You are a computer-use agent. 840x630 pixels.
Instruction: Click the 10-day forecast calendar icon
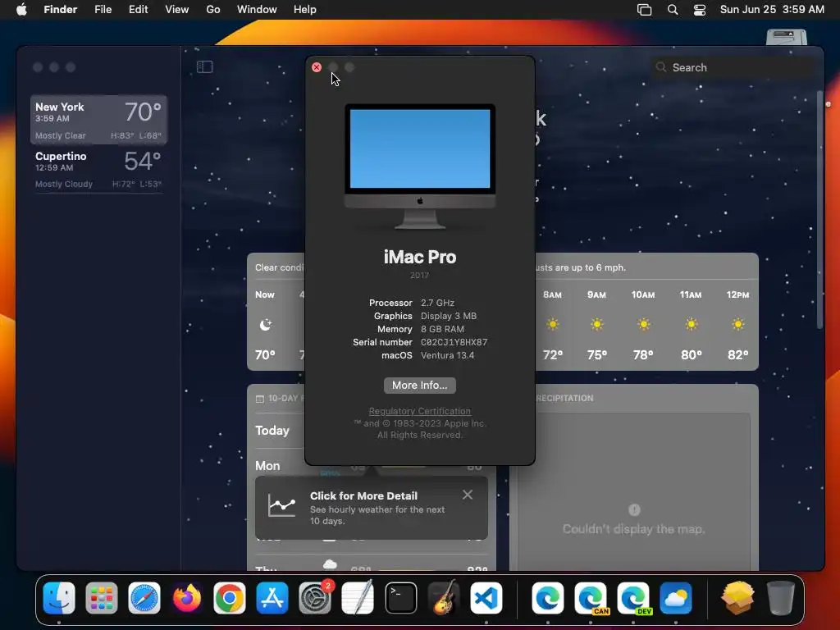(260, 399)
